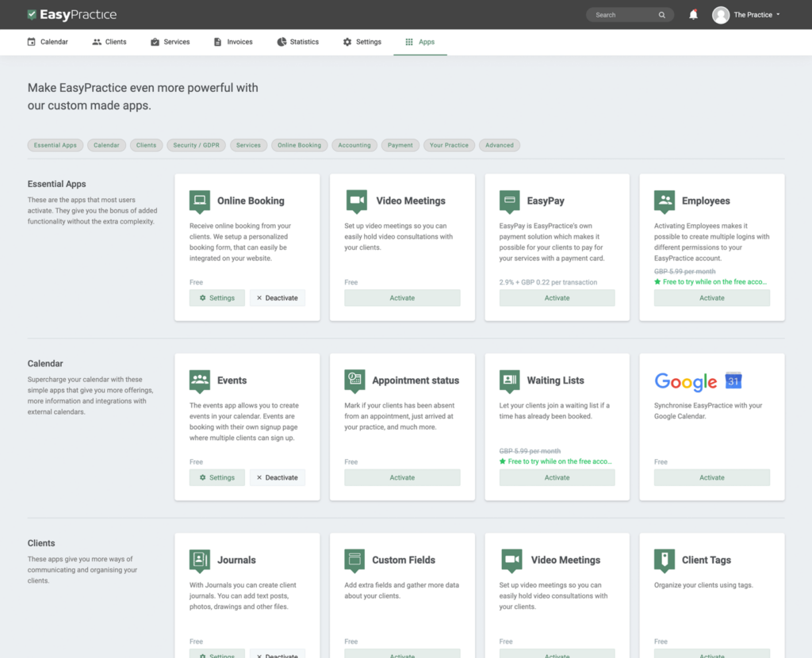Activate the EasyPay app
Image resolution: width=812 pixels, height=658 pixels.
point(557,297)
